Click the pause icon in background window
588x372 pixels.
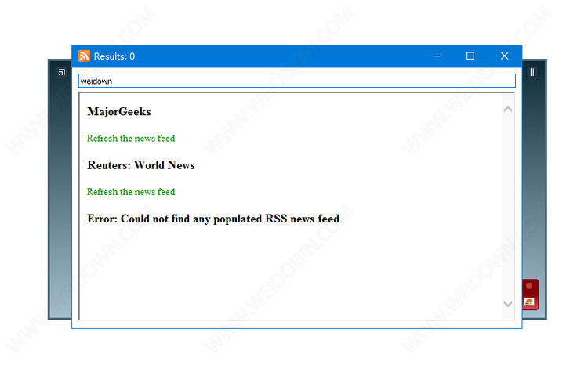click(532, 72)
